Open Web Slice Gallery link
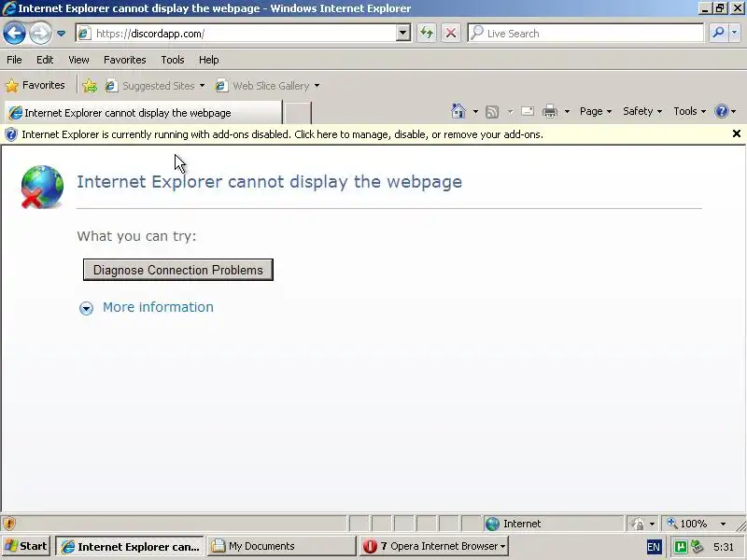Viewport: 747px width, 560px height. pyautogui.click(x=262, y=86)
